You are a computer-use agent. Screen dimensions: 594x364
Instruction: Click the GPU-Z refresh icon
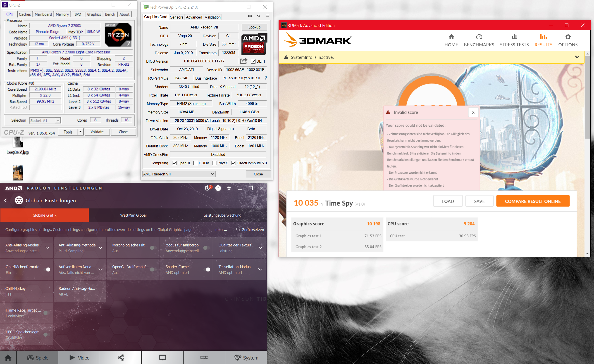(x=259, y=16)
